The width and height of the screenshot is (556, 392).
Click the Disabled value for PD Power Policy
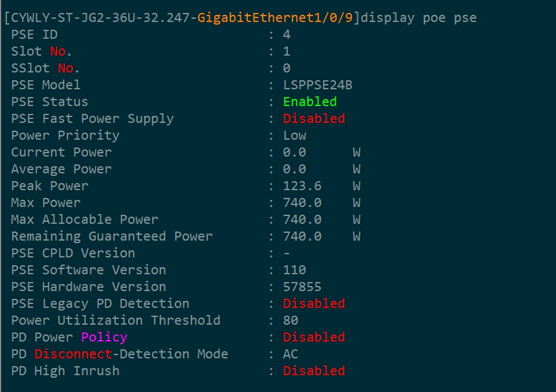pyautogui.click(x=314, y=337)
